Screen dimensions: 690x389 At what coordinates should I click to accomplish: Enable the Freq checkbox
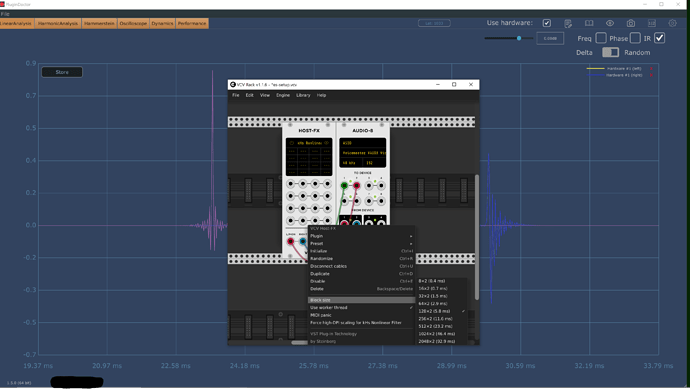click(x=601, y=38)
